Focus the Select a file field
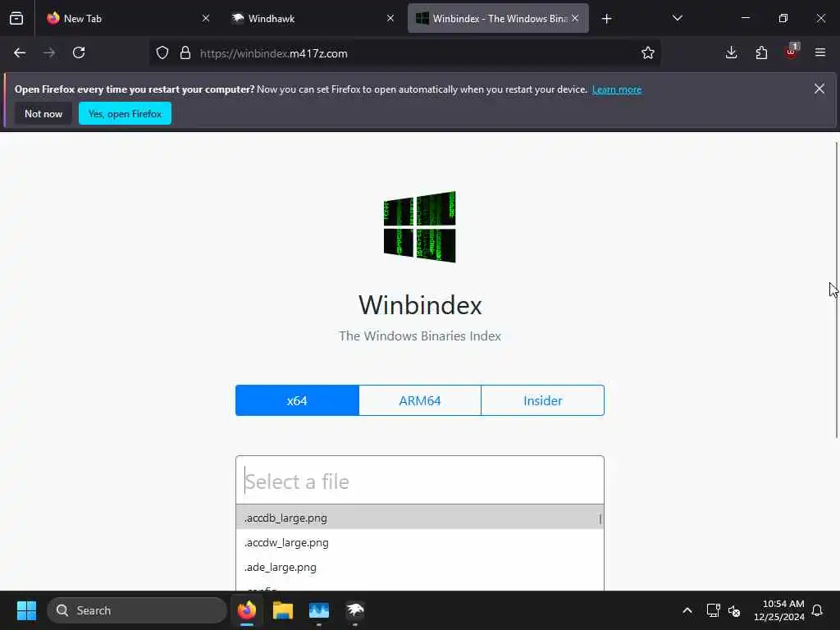The width and height of the screenshot is (840, 630). pyautogui.click(x=420, y=481)
